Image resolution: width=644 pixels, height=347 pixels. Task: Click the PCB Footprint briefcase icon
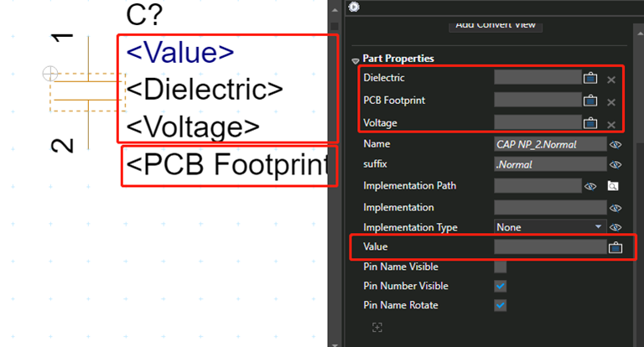590,101
